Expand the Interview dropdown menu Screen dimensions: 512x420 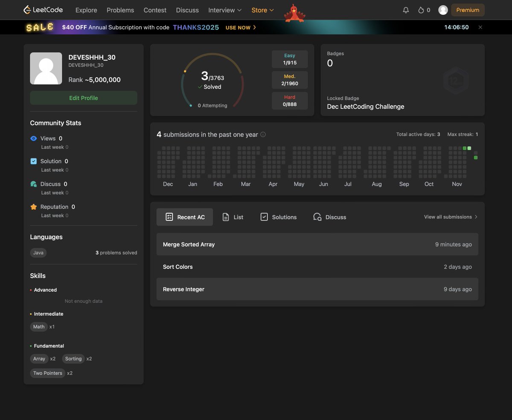[x=225, y=10]
